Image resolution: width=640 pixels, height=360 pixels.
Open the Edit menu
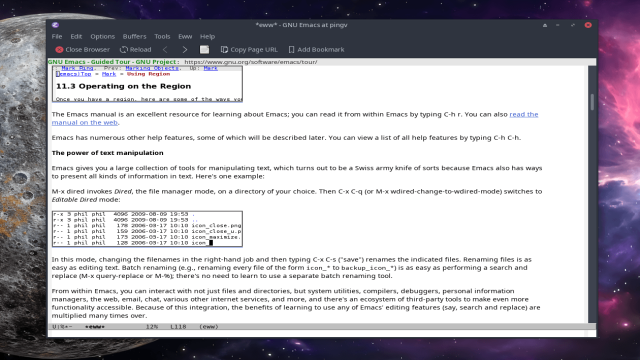tap(76, 36)
